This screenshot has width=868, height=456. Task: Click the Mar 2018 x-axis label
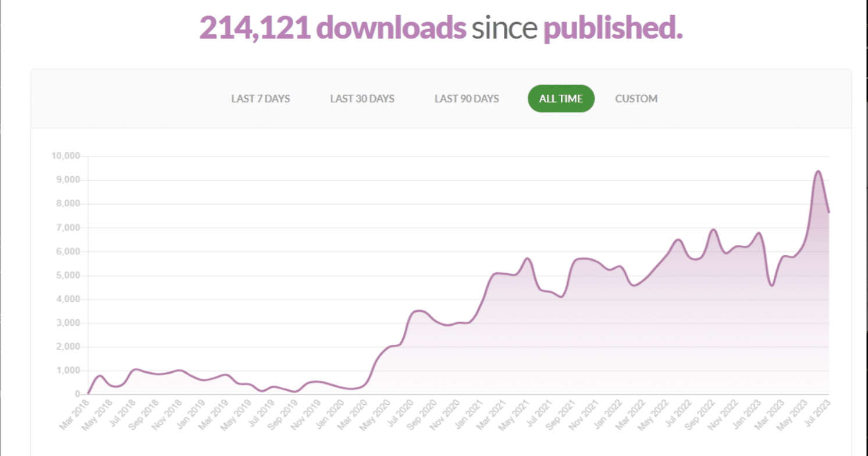point(73,414)
